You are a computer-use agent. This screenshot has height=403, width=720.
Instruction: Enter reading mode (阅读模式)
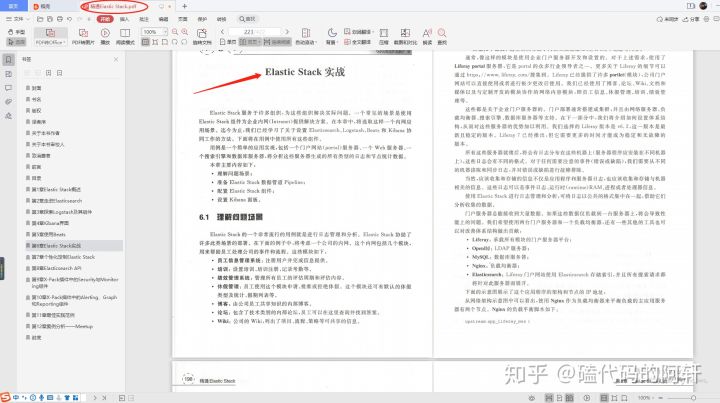coord(125,36)
